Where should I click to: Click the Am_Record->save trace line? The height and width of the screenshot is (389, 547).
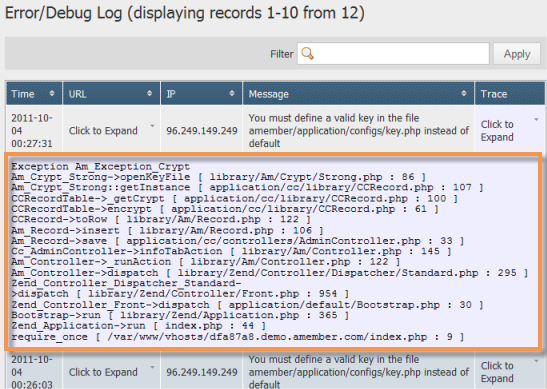click(x=238, y=241)
